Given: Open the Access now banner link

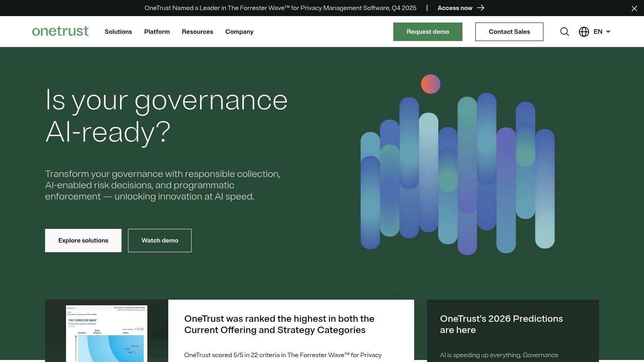Looking at the screenshot, I should click(x=455, y=8).
